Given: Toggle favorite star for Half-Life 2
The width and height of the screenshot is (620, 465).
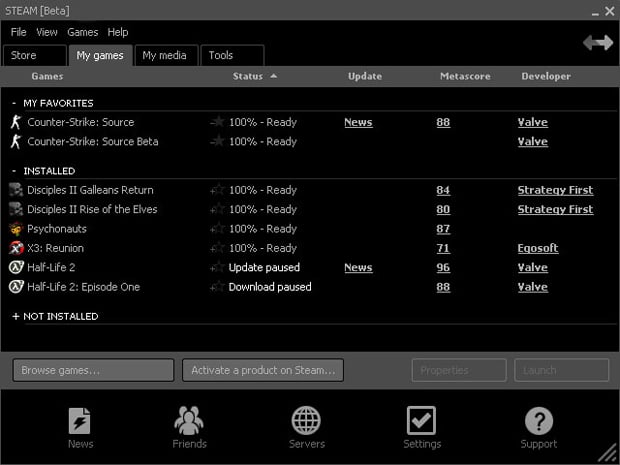Looking at the screenshot, I should pos(217,268).
